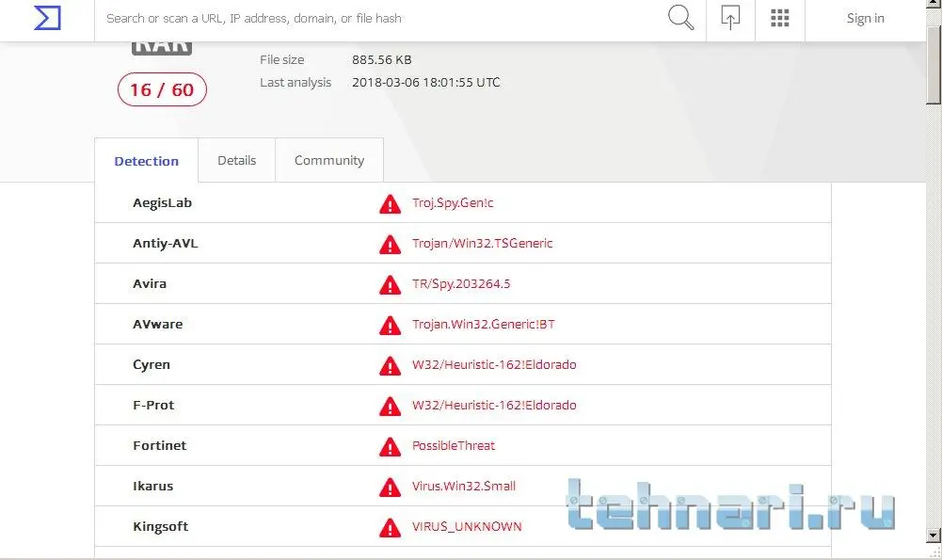Screen dimensions: 942x560
Task: Click the AVware engine name
Action: tap(157, 324)
